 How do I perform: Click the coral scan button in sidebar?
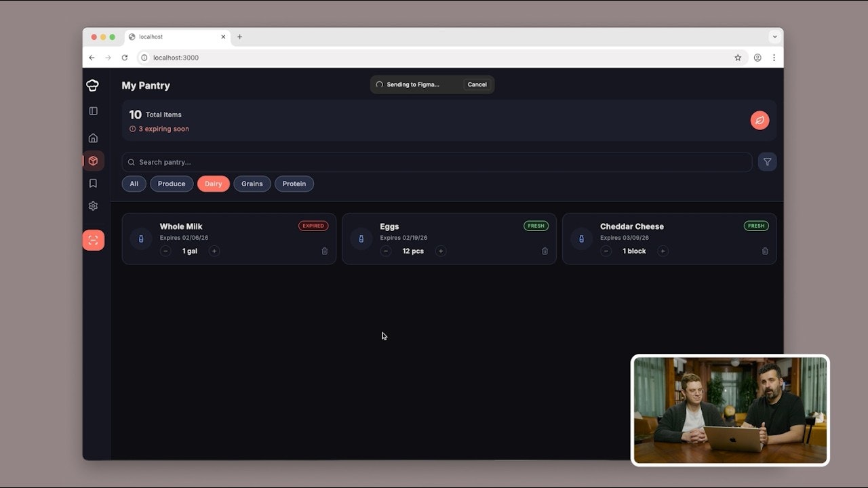[94, 240]
